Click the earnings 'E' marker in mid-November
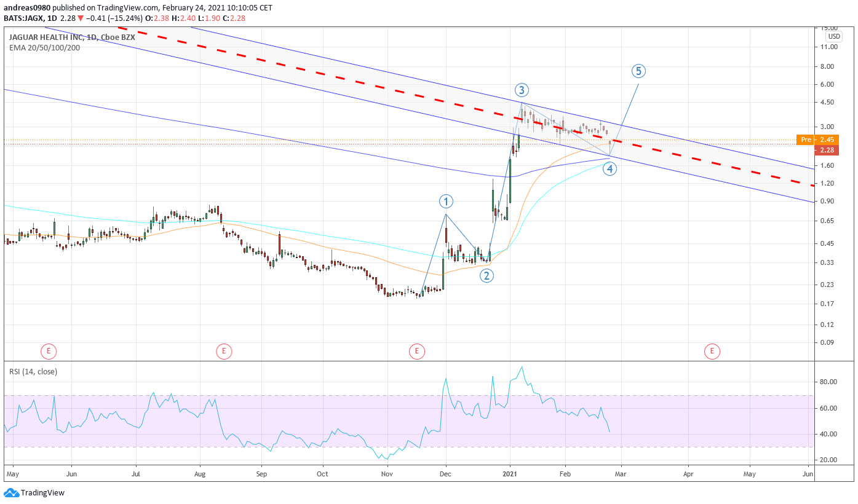The image size is (858, 504). (416, 352)
